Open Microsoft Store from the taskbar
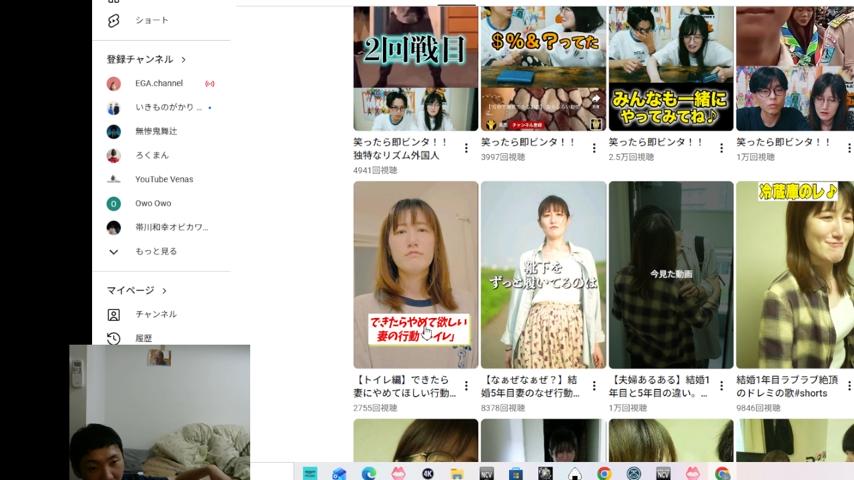854x480 pixels. click(x=515, y=473)
